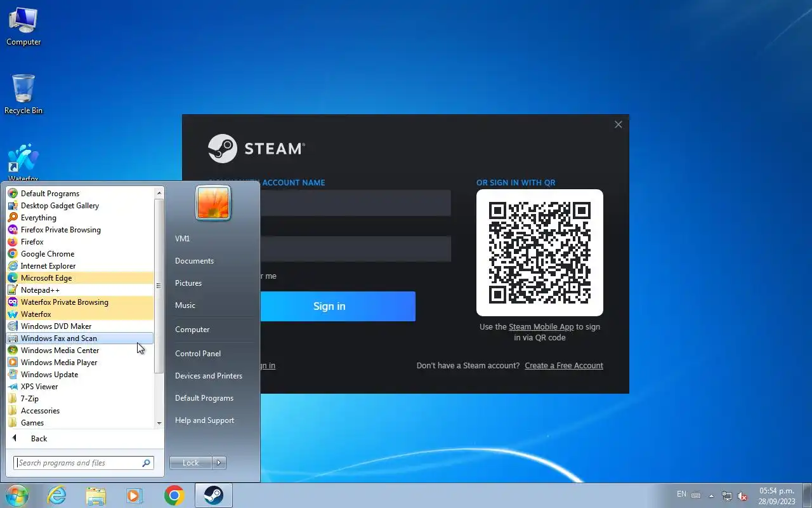Open the Recycle Bin desktop icon
The width and height of the screenshot is (812, 508).
[x=23, y=95]
